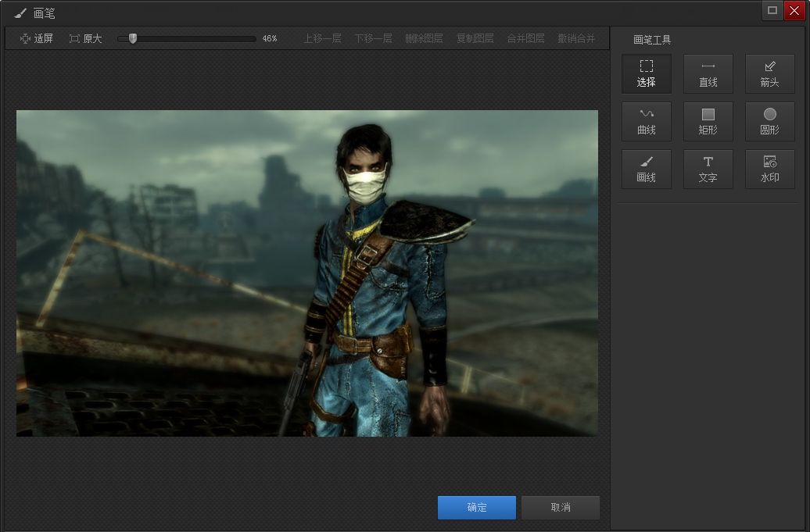This screenshot has height=532, width=810.
Task: Pick the 画线 freehand brush tool
Action: (x=647, y=170)
